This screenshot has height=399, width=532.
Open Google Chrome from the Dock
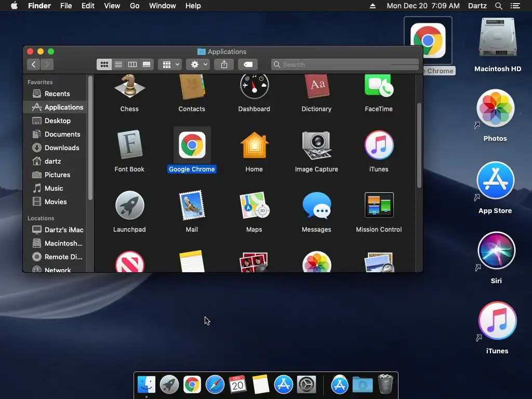click(x=192, y=385)
